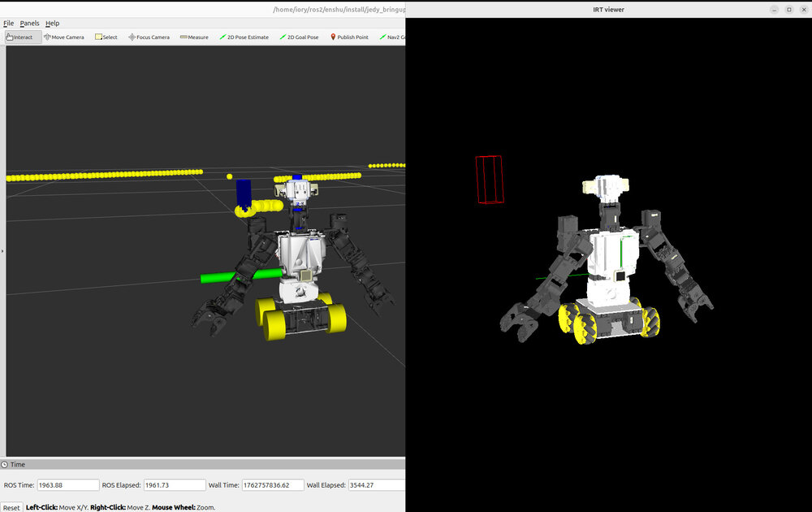Select the Publish Point tool
The image size is (812, 512).
coord(348,37)
